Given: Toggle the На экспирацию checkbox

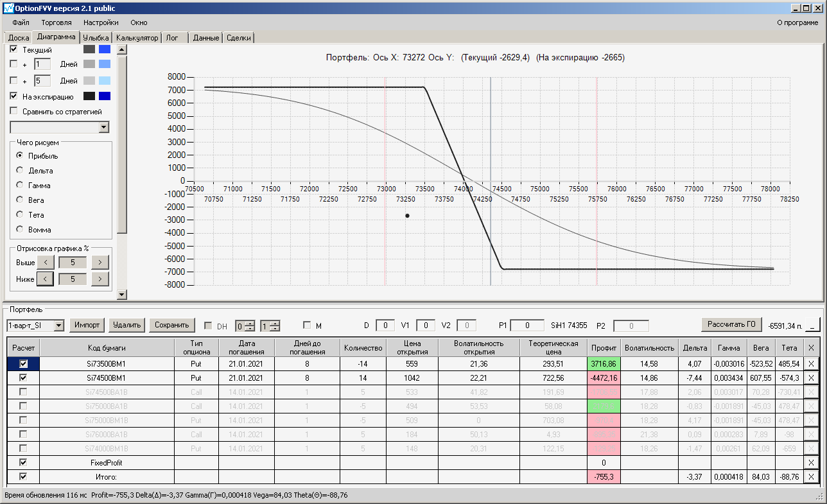Looking at the screenshot, I should [13, 96].
